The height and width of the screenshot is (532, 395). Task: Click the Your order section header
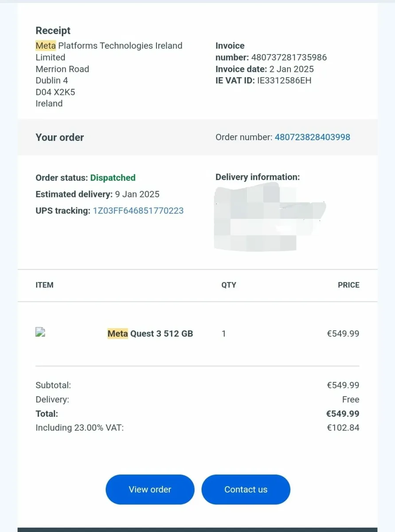(60, 137)
